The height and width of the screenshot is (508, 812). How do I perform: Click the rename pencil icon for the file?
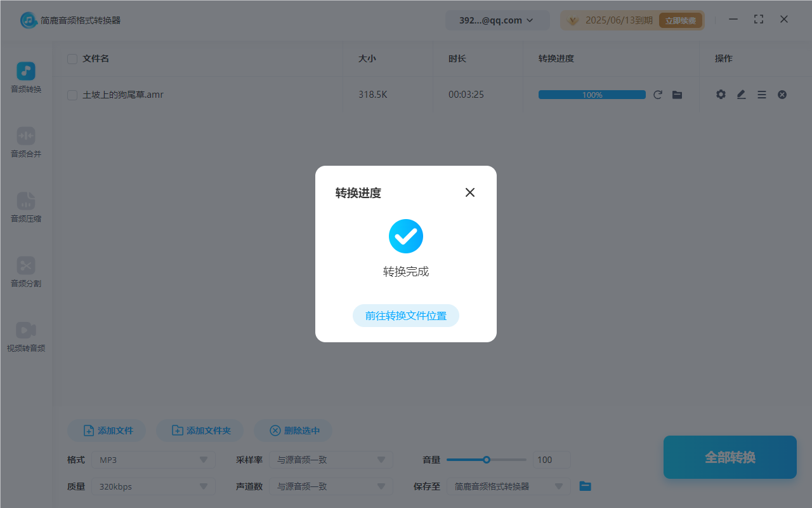pos(741,94)
